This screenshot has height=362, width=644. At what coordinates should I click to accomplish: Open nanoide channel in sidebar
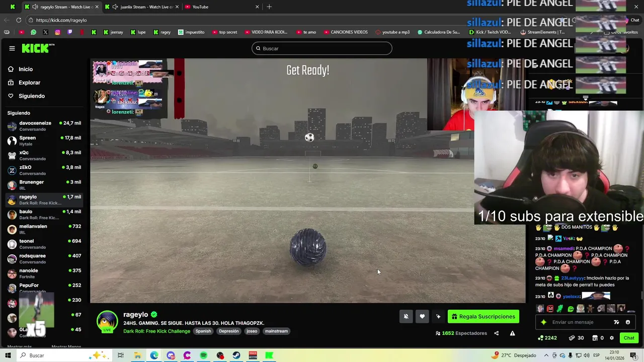point(44,273)
